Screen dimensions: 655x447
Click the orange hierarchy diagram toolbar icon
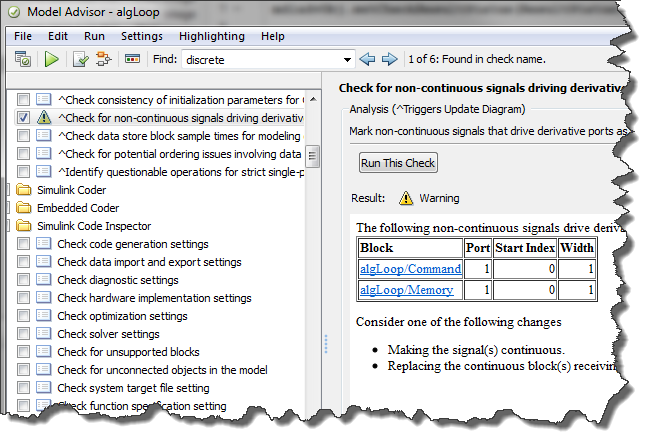[x=104, y=59]
